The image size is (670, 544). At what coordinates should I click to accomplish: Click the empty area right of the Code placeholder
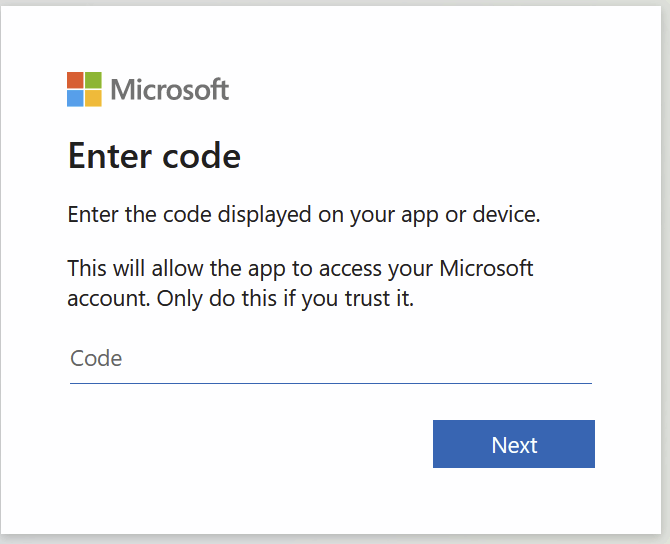(x=357, y=358)
